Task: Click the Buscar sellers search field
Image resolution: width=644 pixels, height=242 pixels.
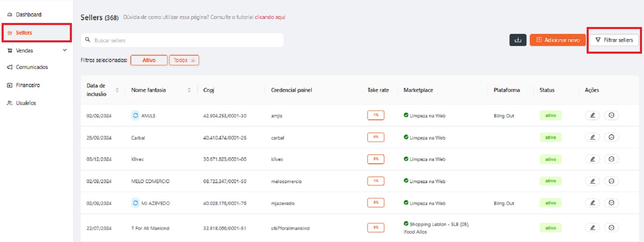Action: click(186, 40)
